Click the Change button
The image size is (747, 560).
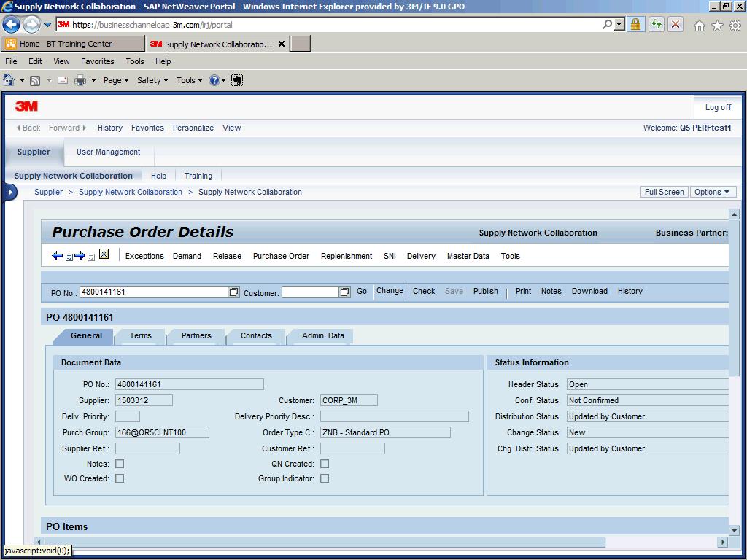click(x=390, y=290)
